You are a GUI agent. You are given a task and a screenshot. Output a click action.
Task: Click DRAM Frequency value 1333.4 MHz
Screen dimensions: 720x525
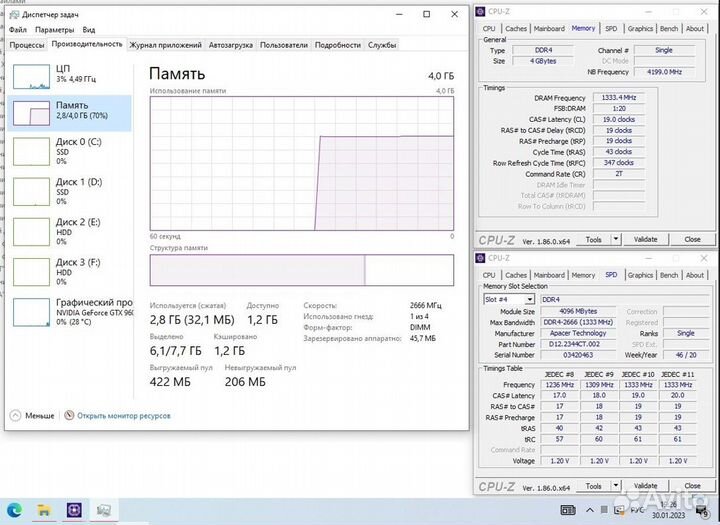(x=619, y=98)
